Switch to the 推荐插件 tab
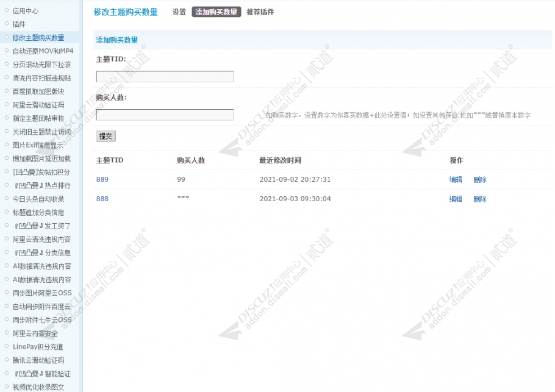 pos(260,12)
